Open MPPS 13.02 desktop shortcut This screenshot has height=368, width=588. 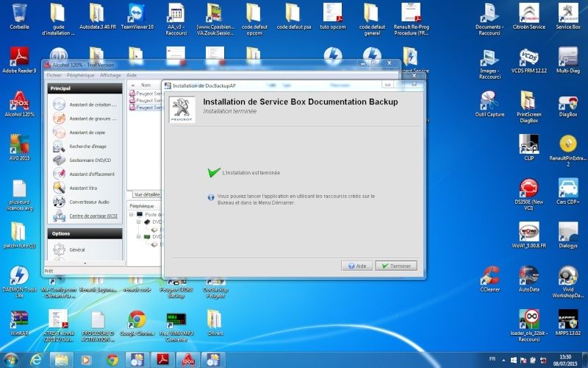(568, 323)
